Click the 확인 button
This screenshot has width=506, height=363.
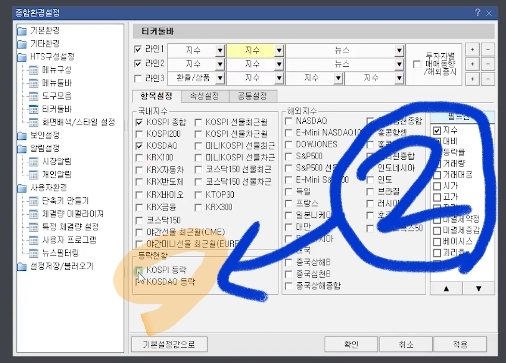[351, 344]
